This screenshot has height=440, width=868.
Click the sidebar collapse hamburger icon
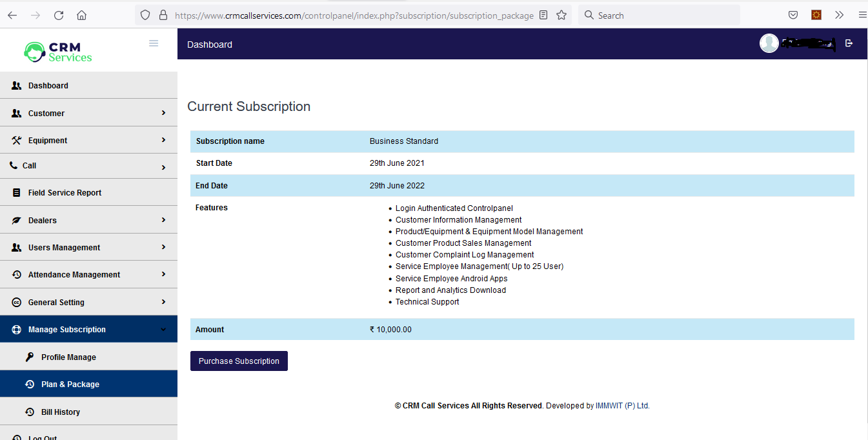tap(154, 43)
